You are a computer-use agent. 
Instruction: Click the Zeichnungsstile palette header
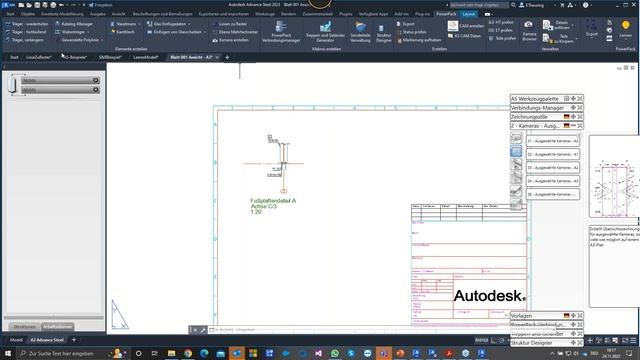coord(546,117)
